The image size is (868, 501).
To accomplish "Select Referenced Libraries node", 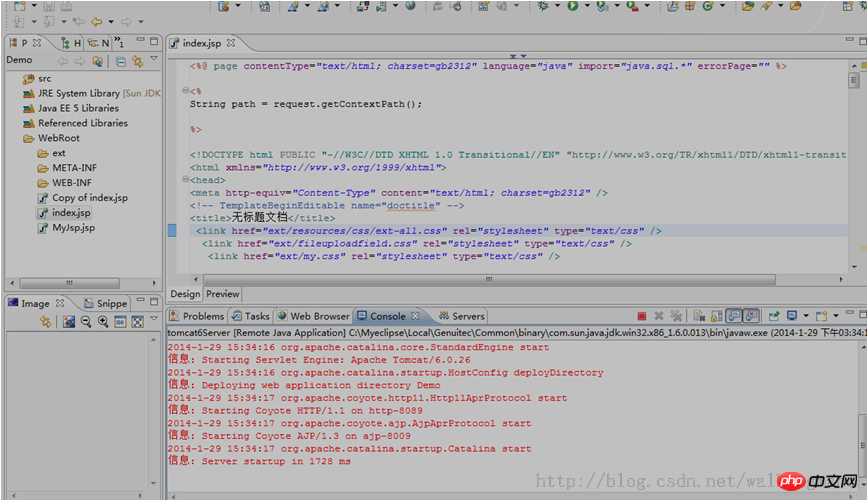I will point(75,123).
